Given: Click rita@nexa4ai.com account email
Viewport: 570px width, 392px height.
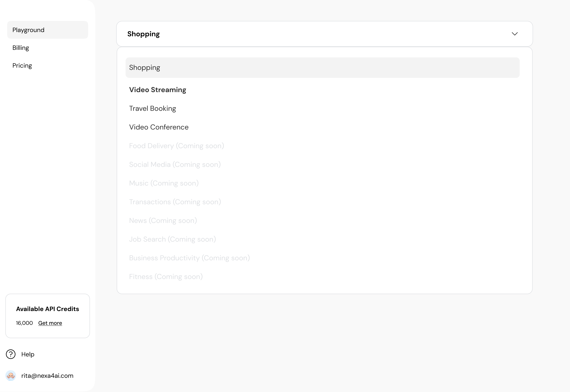Looking at the screenshot, I should point(47,376).
